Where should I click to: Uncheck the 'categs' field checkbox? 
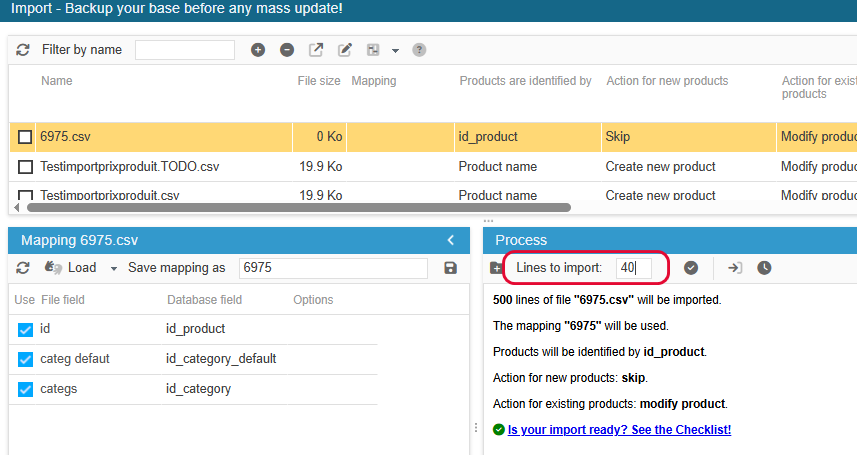26,389
